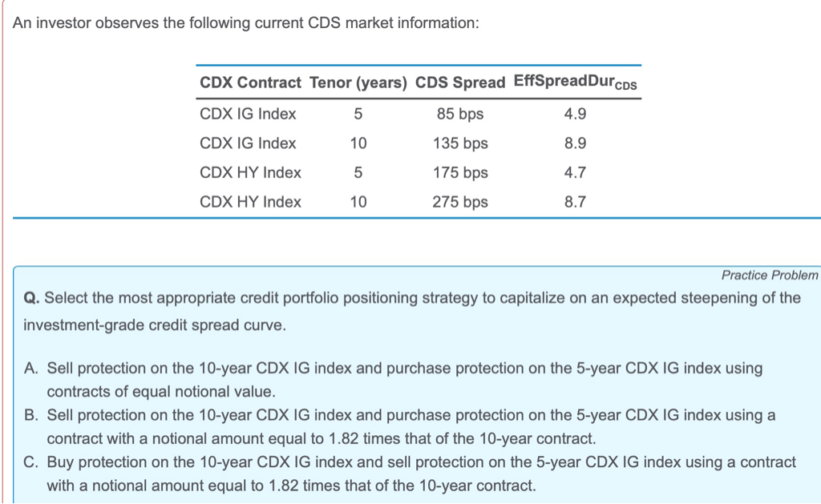The width and height of the screenshot is (821, 504).
Task: Click the question text starting with Q.
Action: [x=412, y=312]
